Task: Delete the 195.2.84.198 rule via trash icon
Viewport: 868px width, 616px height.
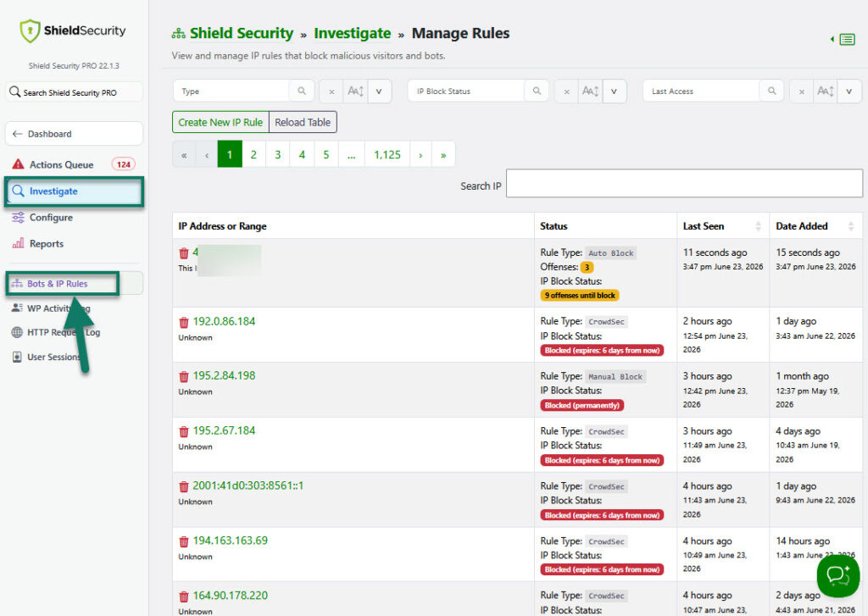Action: pyautogui.click(x=184, y=376)
